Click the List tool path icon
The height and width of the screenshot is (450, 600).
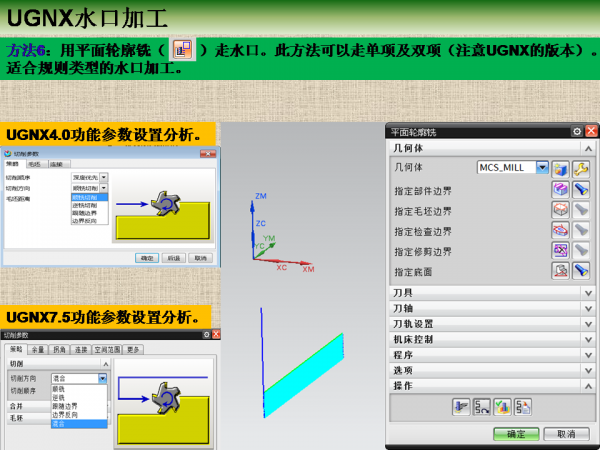[523, 407]
